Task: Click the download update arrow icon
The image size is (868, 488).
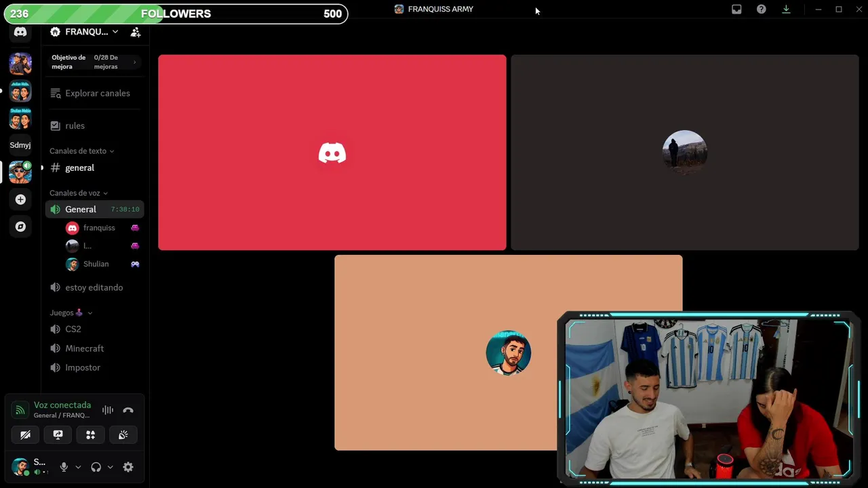Action: tap(786, 9)
